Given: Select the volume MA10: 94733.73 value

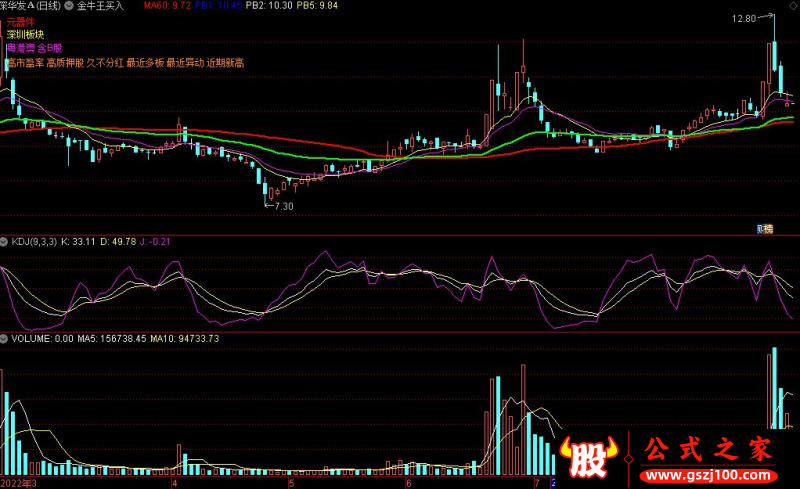Looking at the screenshot, I should tap(185, 338).
